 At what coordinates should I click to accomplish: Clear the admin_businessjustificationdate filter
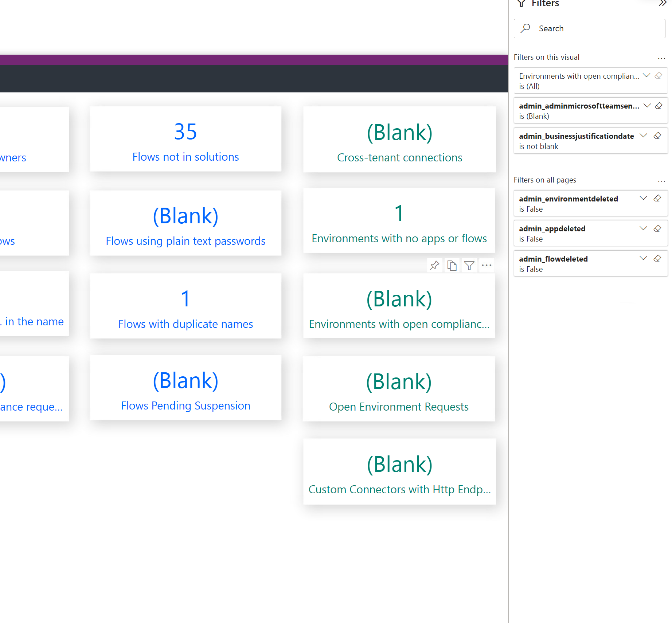657,136
